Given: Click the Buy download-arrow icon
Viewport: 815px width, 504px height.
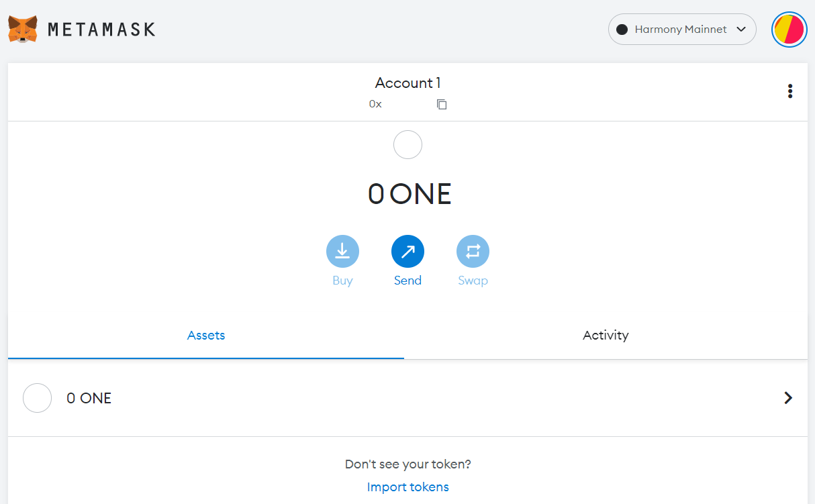Looking at the screenshot, I should pyautogui.click(x=342, y=252).
